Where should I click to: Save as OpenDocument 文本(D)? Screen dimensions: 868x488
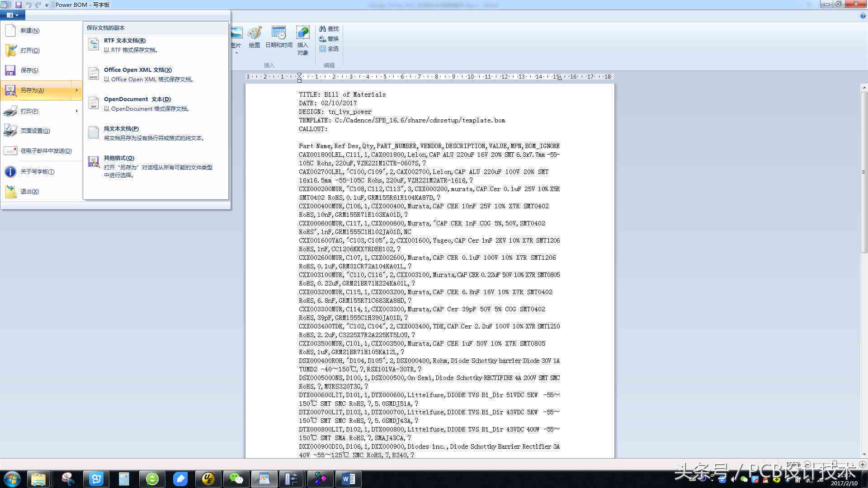click(156, 104)
